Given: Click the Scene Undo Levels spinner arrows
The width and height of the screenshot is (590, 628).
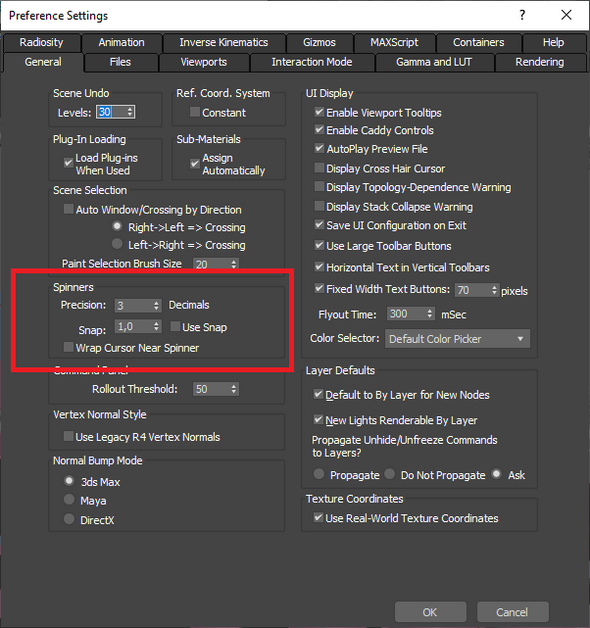Looking at the screenshot, I should [x=130, y=112].
